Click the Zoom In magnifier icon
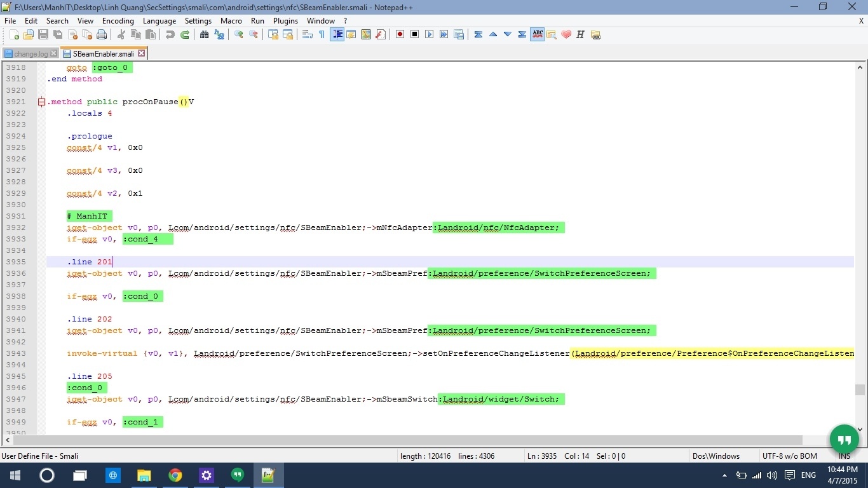Image resolution: width=868 pixels, height=488 pixels. pos(239,34)
